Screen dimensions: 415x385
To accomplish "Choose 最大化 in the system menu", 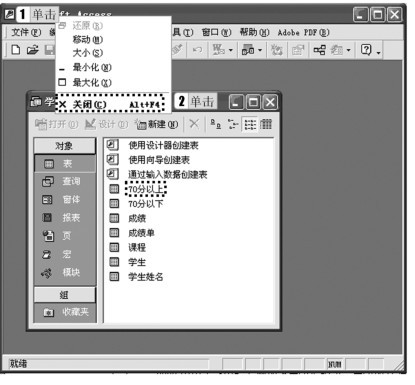I will coord(113,82).
